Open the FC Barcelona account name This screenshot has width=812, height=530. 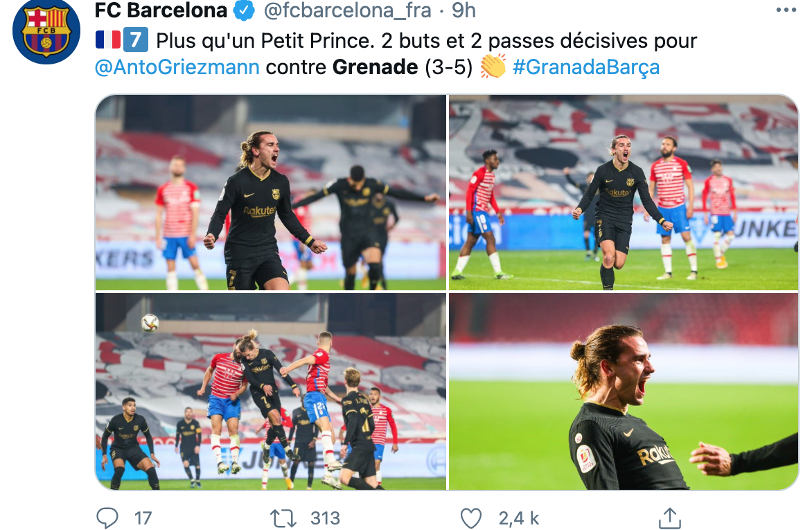(161, 10)
